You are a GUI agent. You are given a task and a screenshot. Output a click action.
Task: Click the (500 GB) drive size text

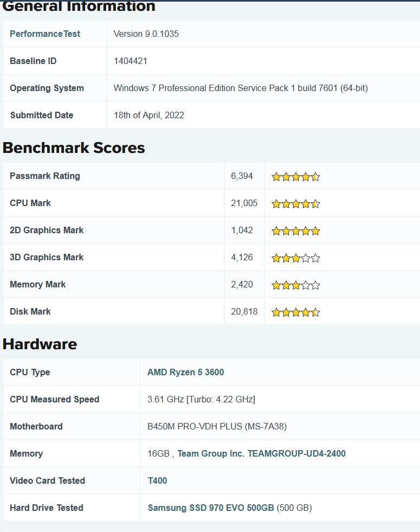[x=294, y=508]
